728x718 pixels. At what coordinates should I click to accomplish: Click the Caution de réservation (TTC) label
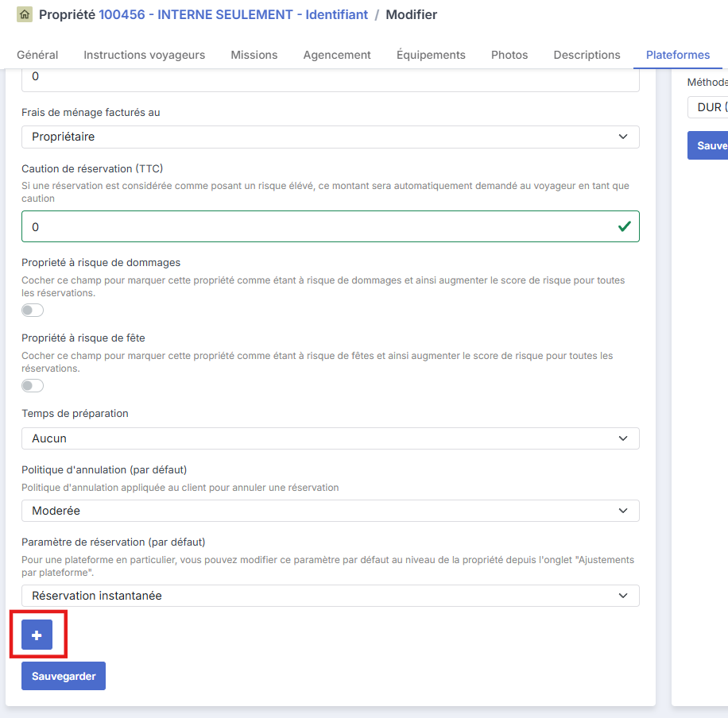[92, 168]
